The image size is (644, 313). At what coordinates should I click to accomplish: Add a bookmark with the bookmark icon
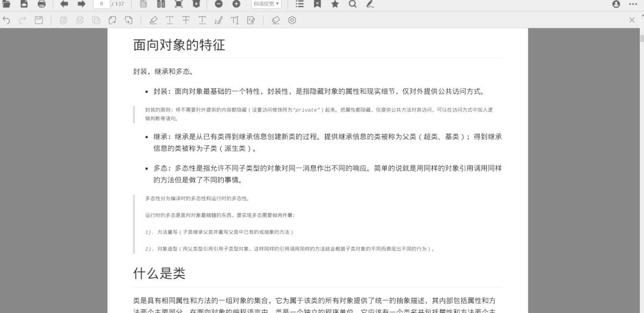318,4
